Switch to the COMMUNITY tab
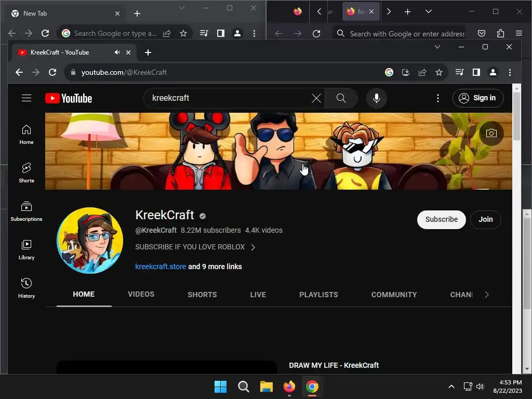 tap(394, 295)
